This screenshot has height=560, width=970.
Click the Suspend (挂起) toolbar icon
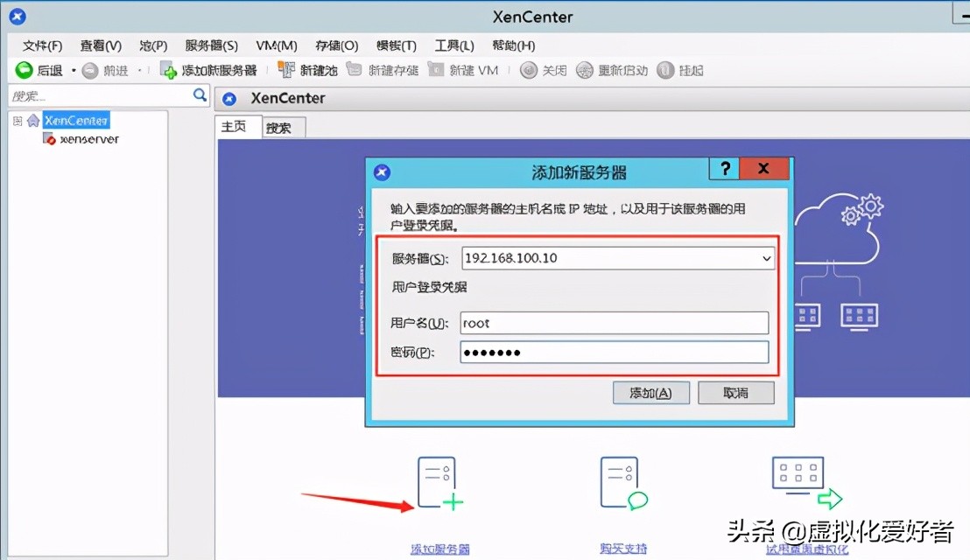coord(665,71)
